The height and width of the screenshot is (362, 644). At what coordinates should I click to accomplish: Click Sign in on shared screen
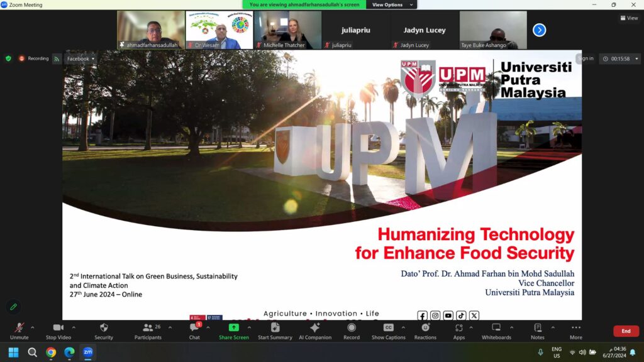click(x=586, y=58)
